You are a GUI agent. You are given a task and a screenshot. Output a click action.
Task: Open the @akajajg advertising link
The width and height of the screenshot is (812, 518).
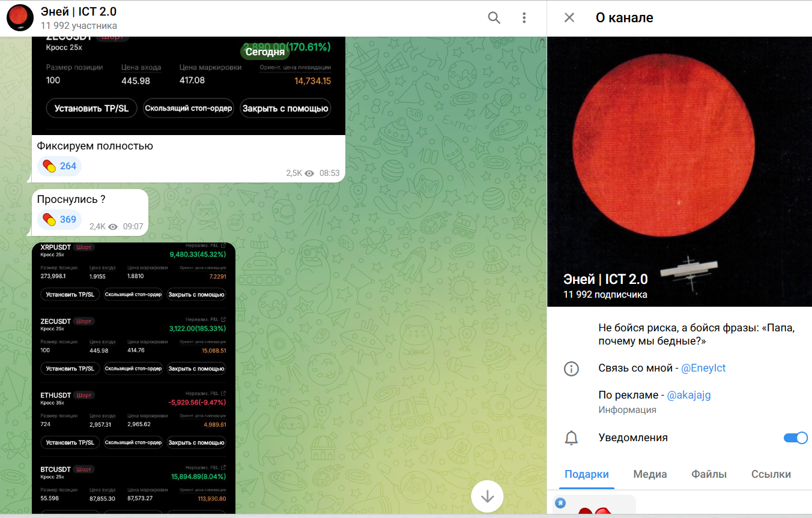tap(688, 395)
